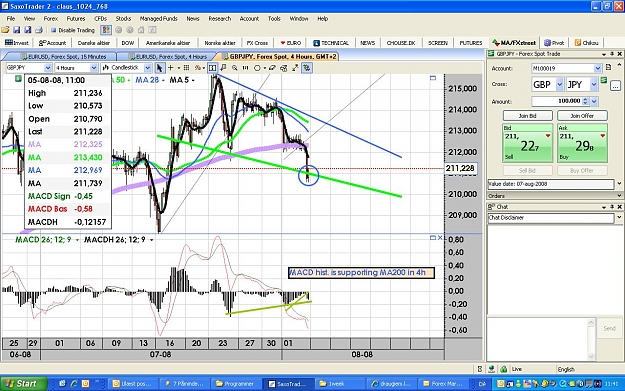Open the Account M100019 dropdown

597,68
